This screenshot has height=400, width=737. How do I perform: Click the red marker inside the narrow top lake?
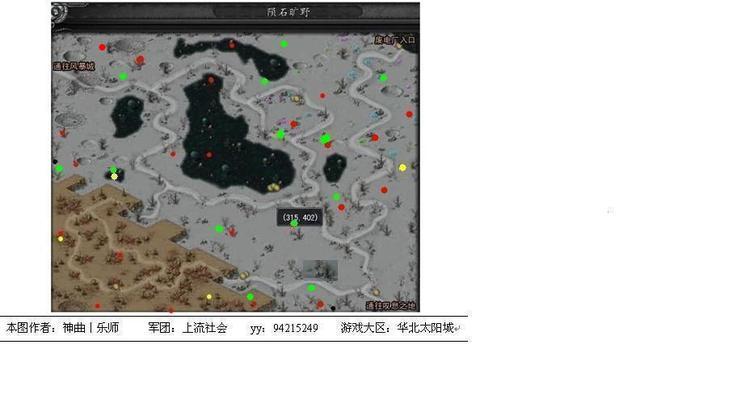point(231,45)
